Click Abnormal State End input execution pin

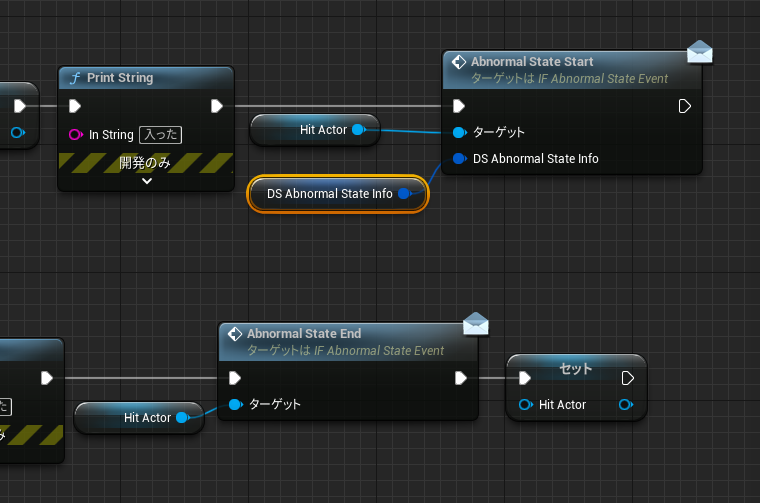coord(235,378)
